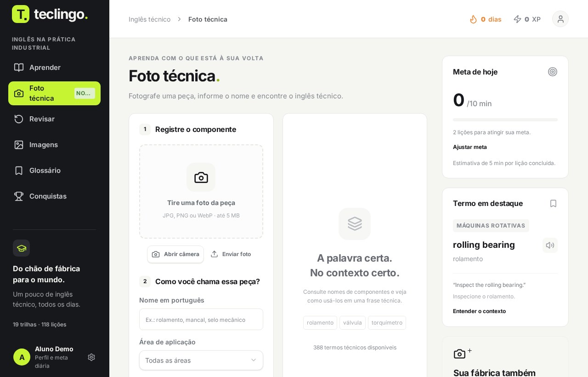Click the photo upload drop zone
588x377 pixels.
pyautogui.click(x=201, y=192)
